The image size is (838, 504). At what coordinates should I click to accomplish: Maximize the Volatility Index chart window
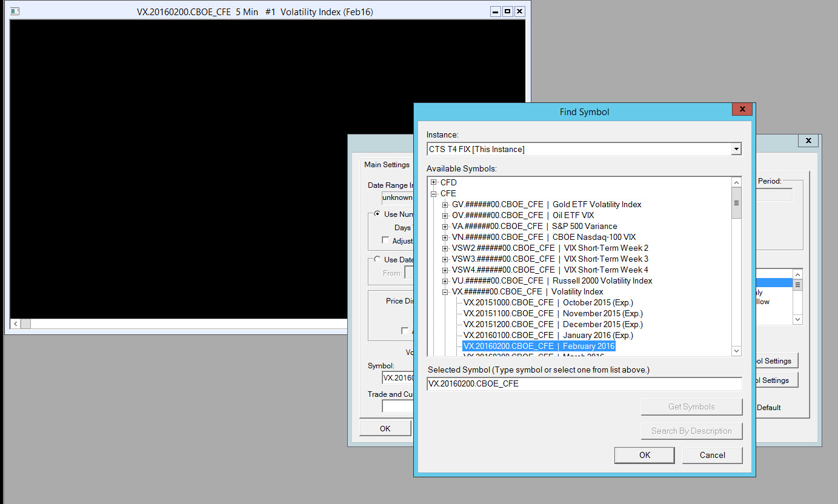point(508,11)
